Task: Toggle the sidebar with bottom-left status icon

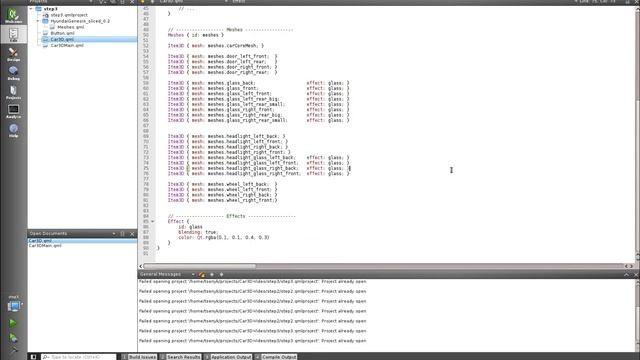Action: pyautogui.click(x=33, y=357)
